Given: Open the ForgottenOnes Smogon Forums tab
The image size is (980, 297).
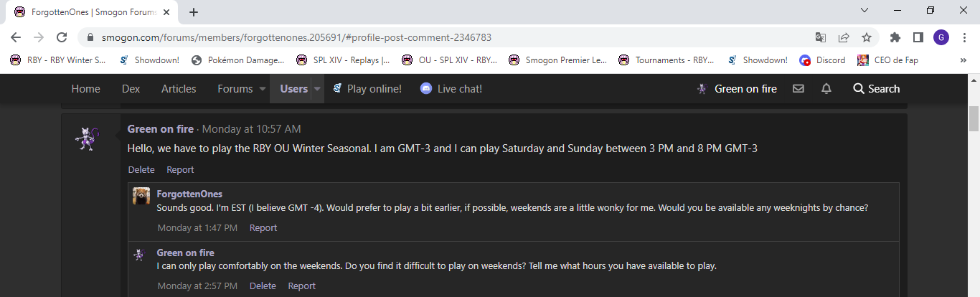Looking at the screenshot, I should (90, 11).
